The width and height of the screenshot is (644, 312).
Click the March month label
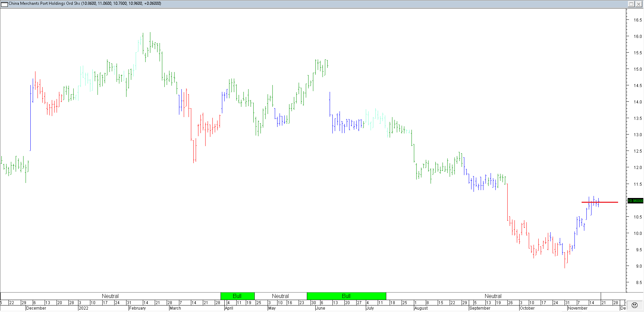click(175, 308)
